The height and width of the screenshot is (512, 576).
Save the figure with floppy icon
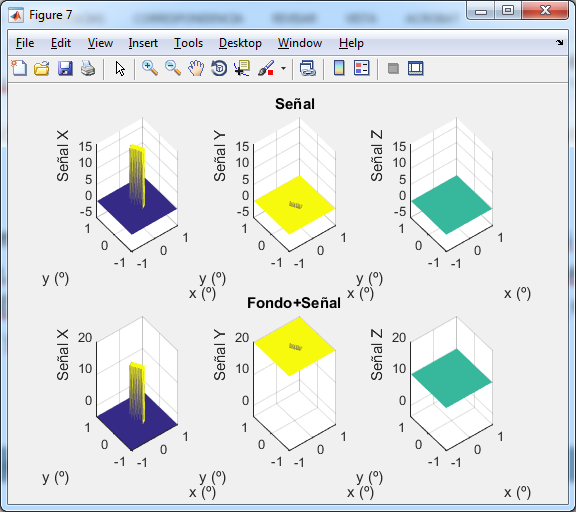pyautogui.click(x=65, y=68)
